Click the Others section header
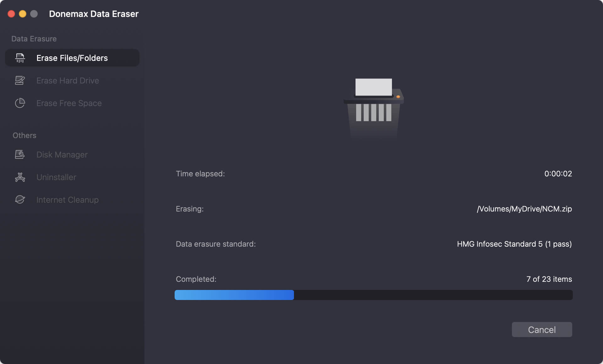 24,135
